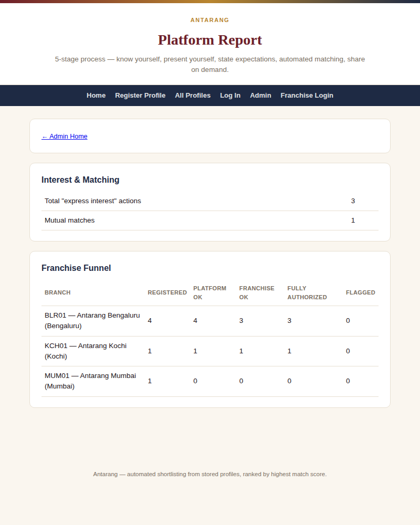Select BLR01 — Antarang Bengaluru branch cell
The height and width of the screenshot is (525, 420).
click(92, 321)
